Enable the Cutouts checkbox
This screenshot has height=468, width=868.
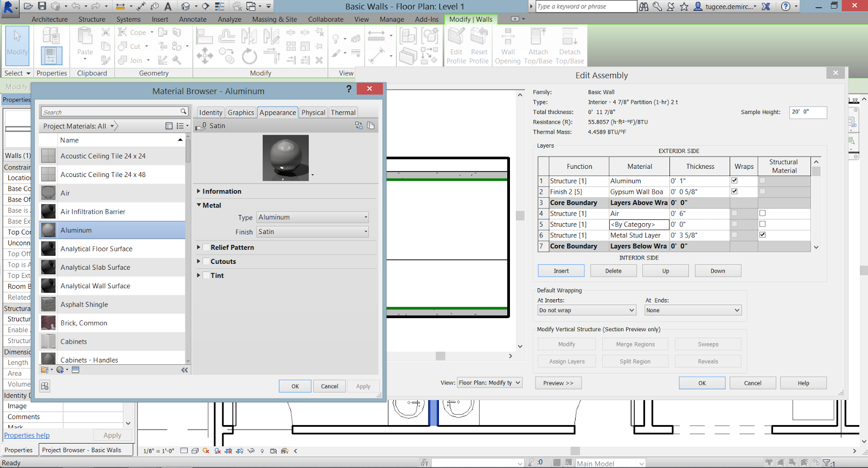click(206, 261)
